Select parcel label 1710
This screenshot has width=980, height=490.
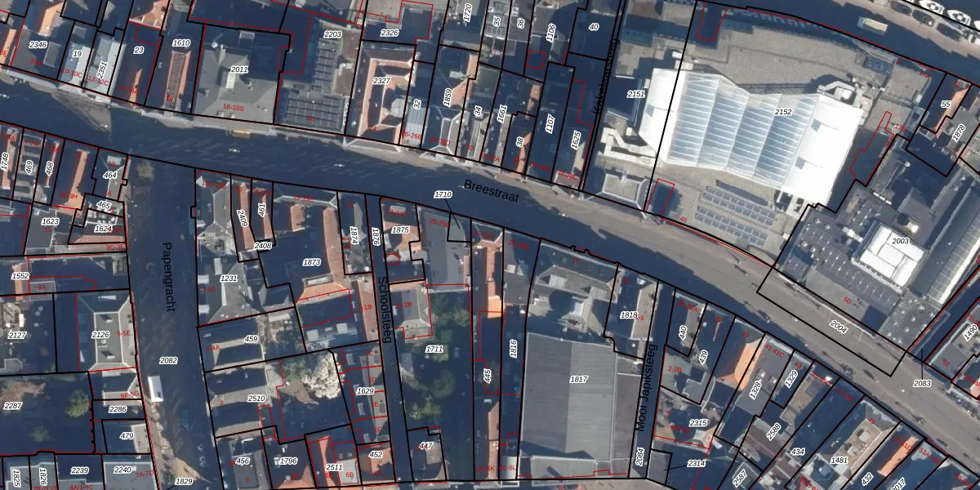(443, 194)
